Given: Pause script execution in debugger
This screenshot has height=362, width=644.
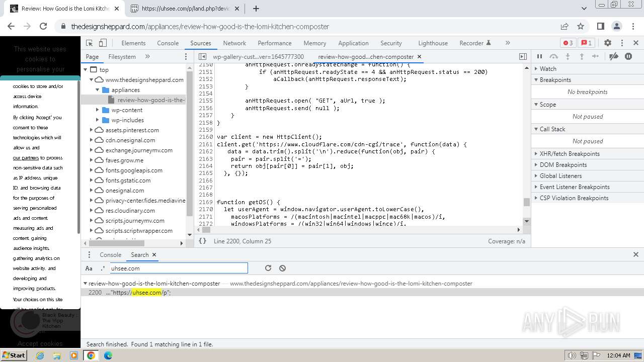Looking at the screenshot, I should coord(539,56).
